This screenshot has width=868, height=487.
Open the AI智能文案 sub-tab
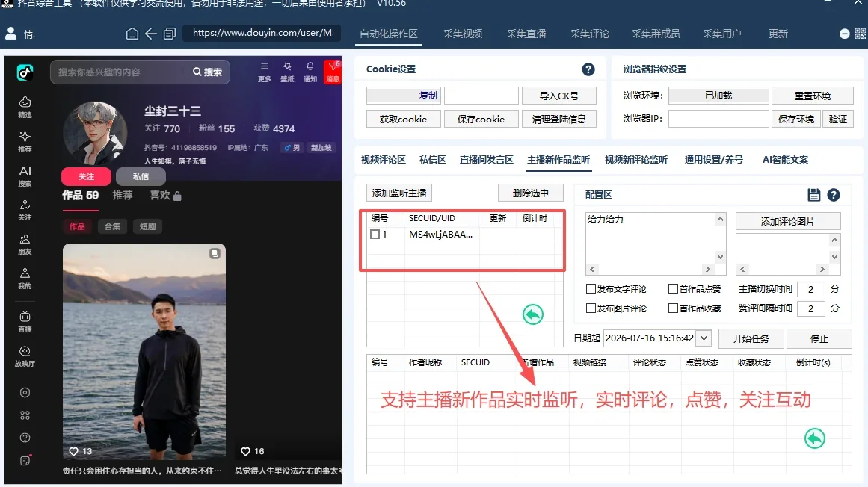coord(785,160)
